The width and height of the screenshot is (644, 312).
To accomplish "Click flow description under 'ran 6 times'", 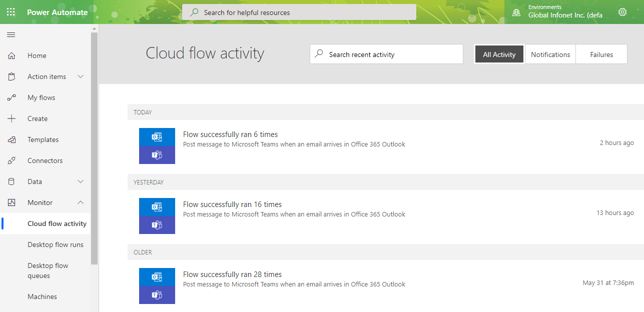I will [294, 144].
